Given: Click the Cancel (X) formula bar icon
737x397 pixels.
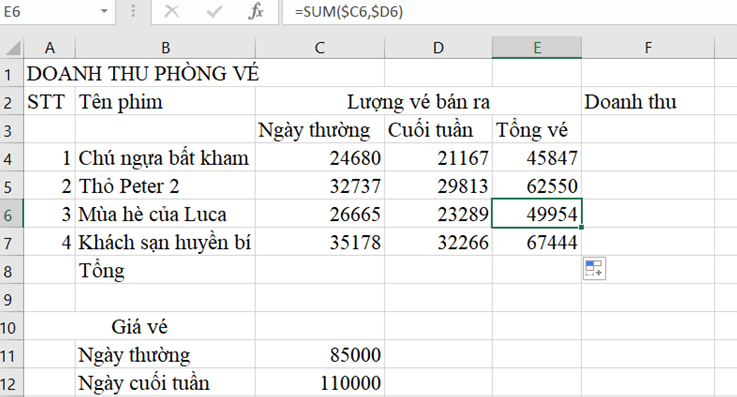Looking at the screenshot, I should point(172,11).
